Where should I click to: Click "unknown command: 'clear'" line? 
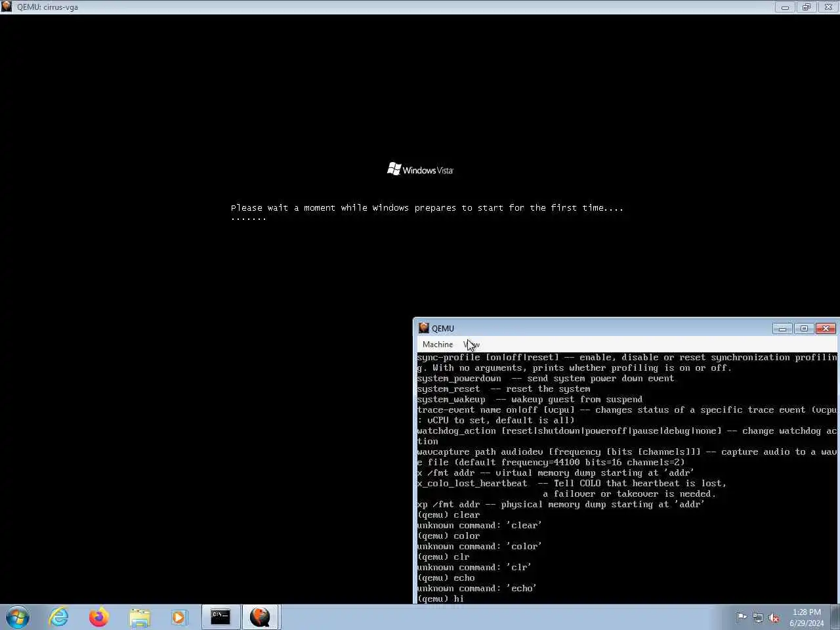tap(479, 526)
